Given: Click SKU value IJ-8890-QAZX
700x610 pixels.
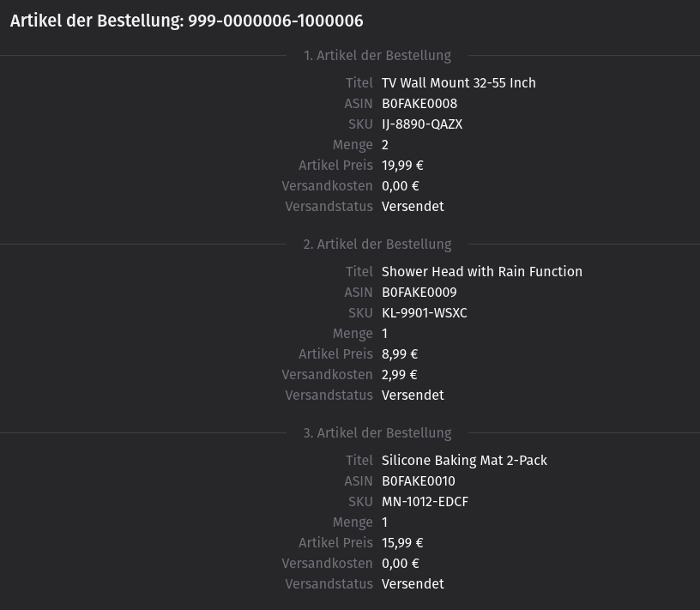Looking at the screenshot, I should pos(422,124).
